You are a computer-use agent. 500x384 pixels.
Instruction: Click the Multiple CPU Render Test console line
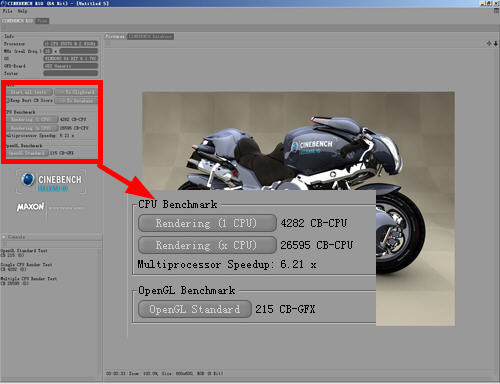pos(29,278)
